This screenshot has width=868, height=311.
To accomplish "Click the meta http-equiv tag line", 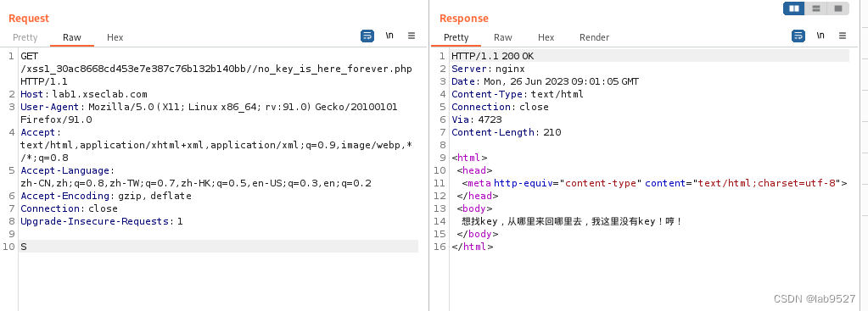I will [x=654, y=183].
